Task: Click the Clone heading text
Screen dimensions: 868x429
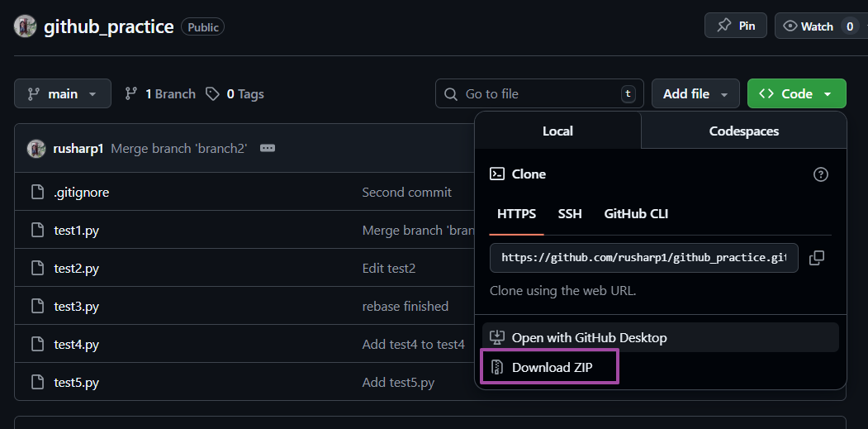Action: [x=529, y=174]
